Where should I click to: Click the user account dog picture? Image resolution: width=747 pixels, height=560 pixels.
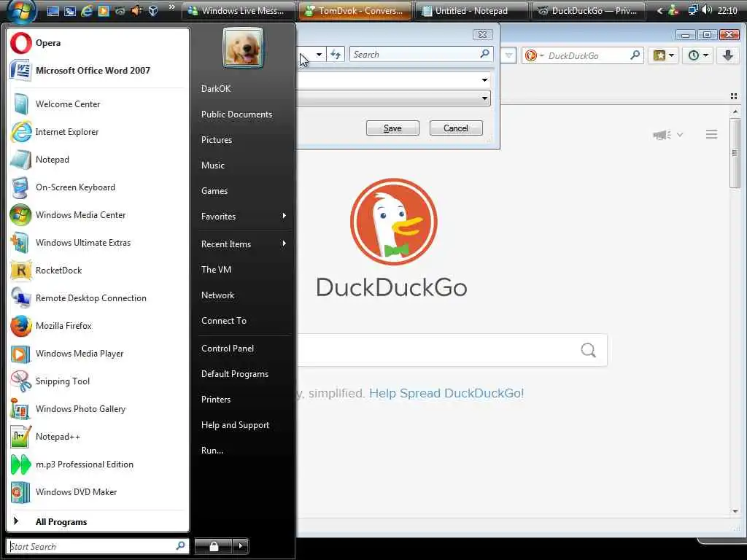[x=242, y=47]
